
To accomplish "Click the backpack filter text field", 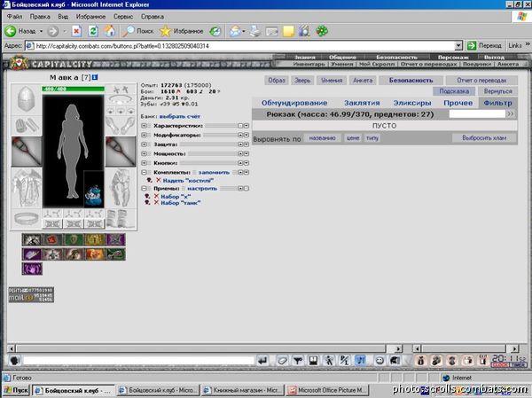I will [477, 114].
